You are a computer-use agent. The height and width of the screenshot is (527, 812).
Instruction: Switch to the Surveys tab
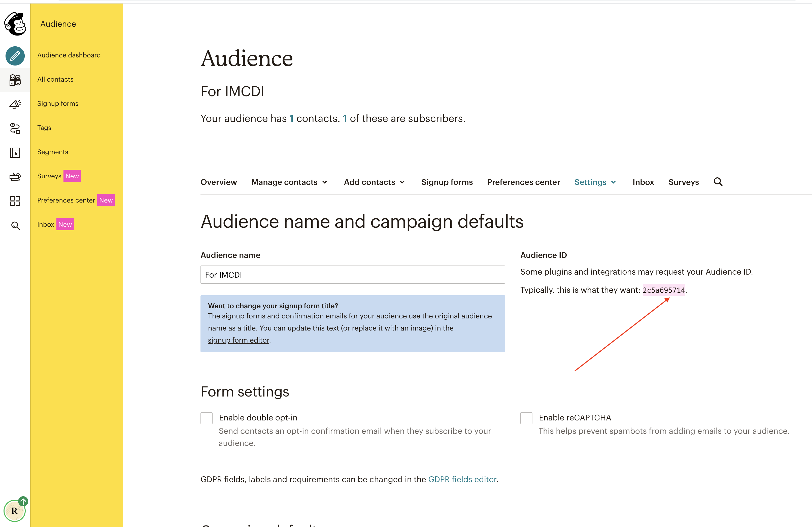point(684,182)
